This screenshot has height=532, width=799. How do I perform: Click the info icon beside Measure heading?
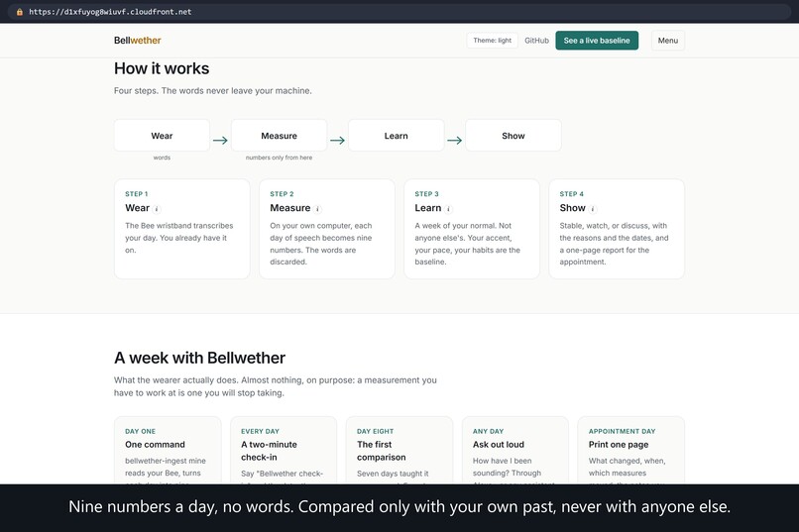tap(317, 209)
